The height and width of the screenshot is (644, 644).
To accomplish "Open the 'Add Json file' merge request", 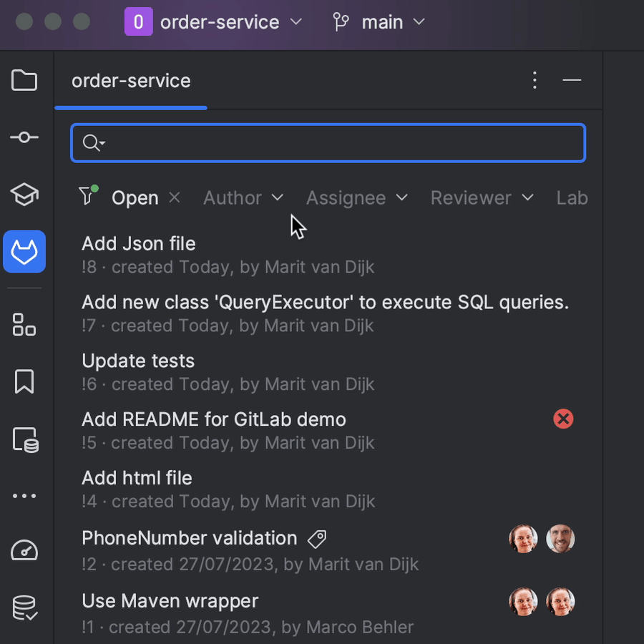I will click(138, 243).
